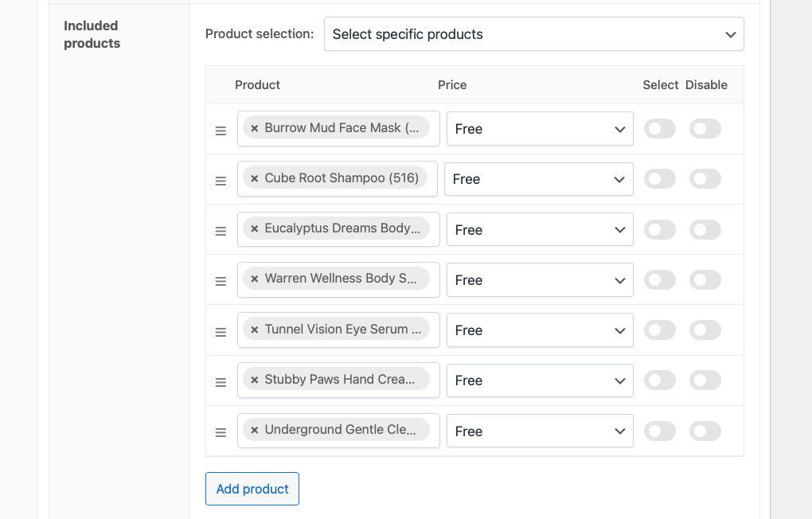Image resolution: width=812 pixels, height=519 pixels.
Task: Change price option for Eucalyptus Dreams Body
Action: coord(540,229)
